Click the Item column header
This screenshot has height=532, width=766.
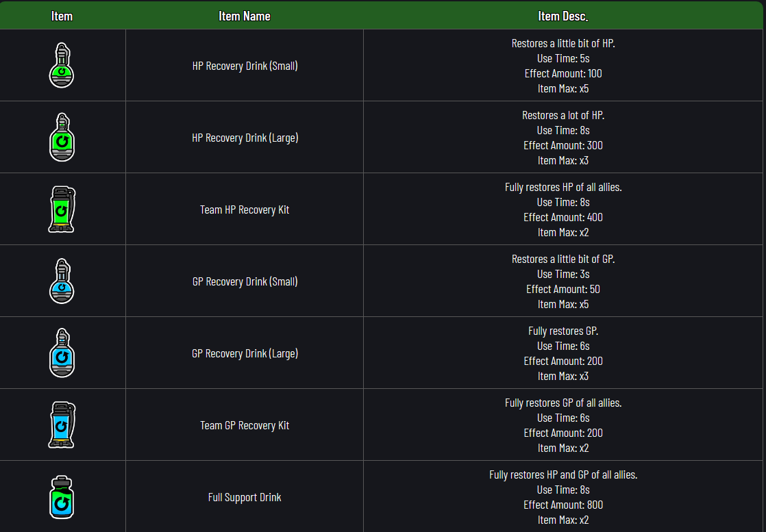point(62,16)
